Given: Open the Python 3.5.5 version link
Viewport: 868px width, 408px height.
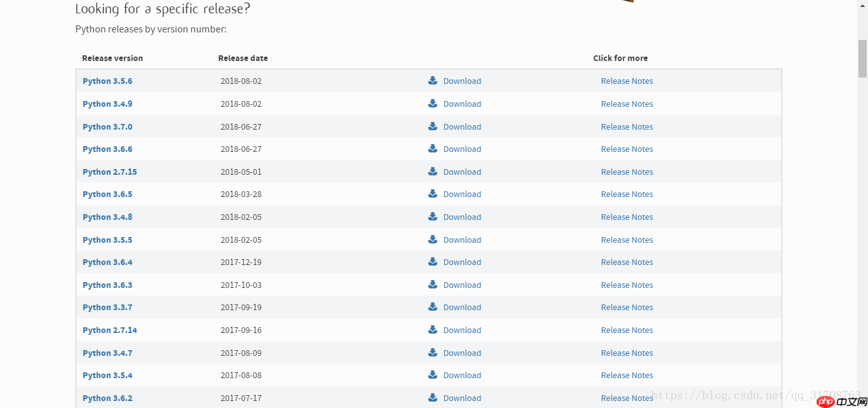Looking at the screenshot, I should [107, 240].
